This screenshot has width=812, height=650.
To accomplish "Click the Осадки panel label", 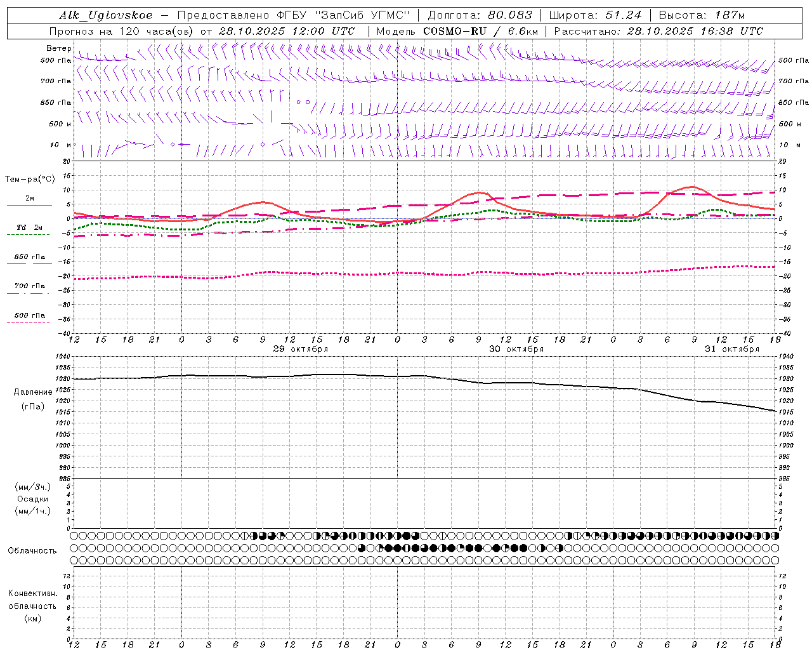I will tap(33, 499).
